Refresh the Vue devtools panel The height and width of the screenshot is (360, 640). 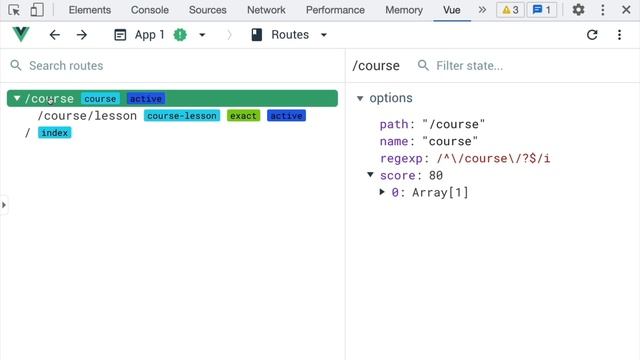pyautogui.click(x=592, y=35)
